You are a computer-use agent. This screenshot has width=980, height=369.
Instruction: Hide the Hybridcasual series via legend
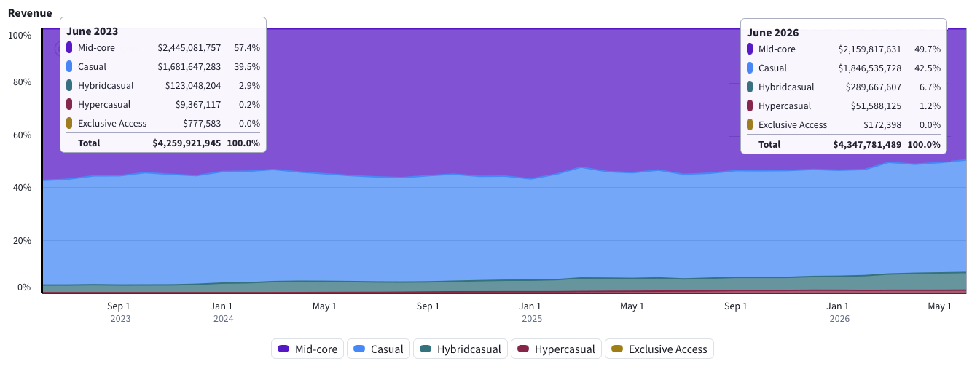pos(460,349)
